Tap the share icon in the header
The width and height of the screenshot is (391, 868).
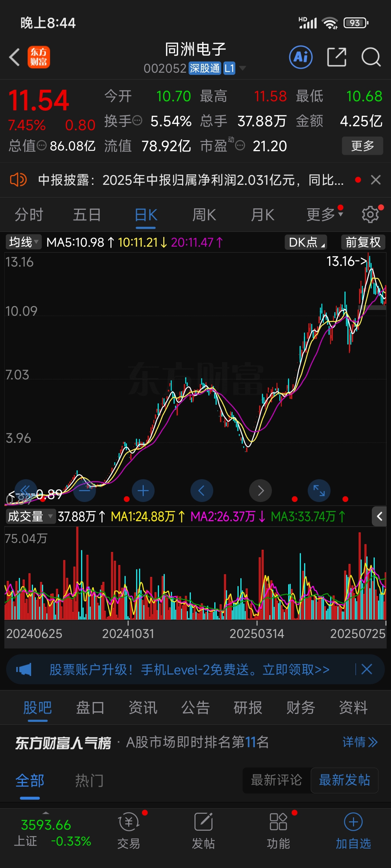coord(337,57)
